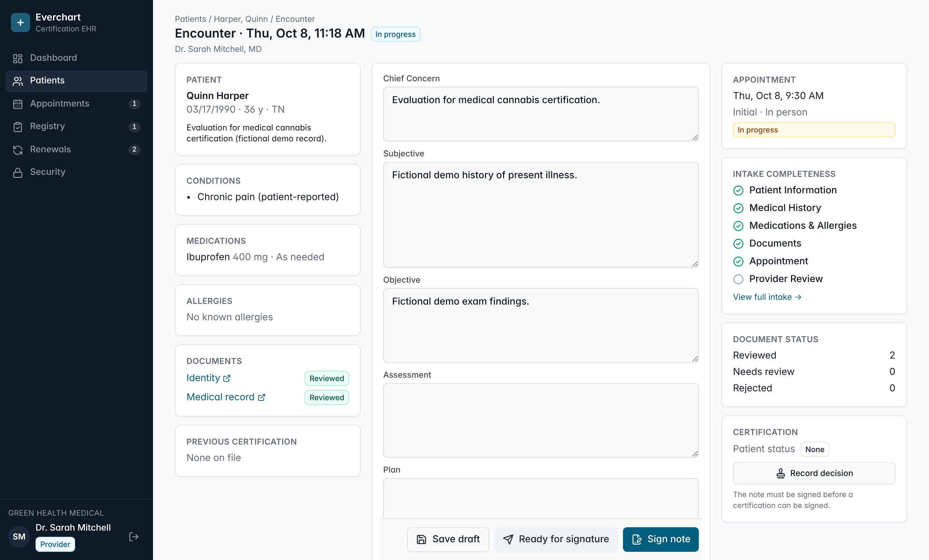Screen dimensions: 929x560
Task: Mark note Ready for signature
Action: coord(556,539)
